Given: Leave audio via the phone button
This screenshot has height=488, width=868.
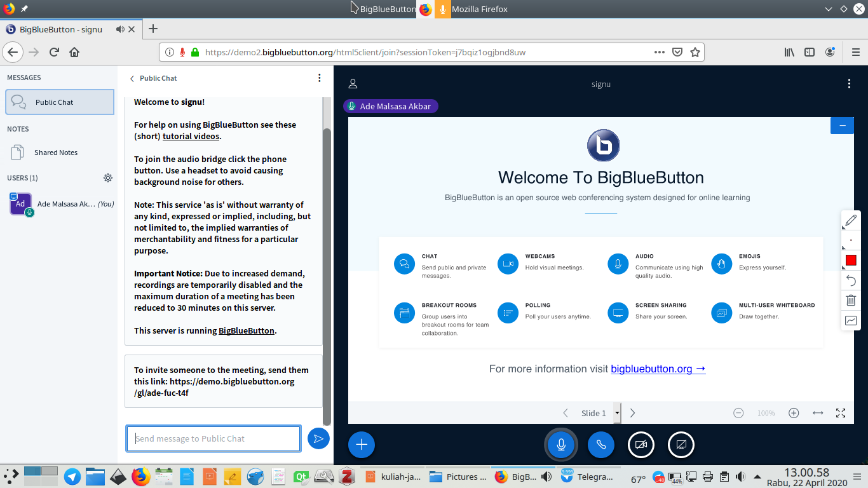Looking at the screenshot, I should 600,445.
